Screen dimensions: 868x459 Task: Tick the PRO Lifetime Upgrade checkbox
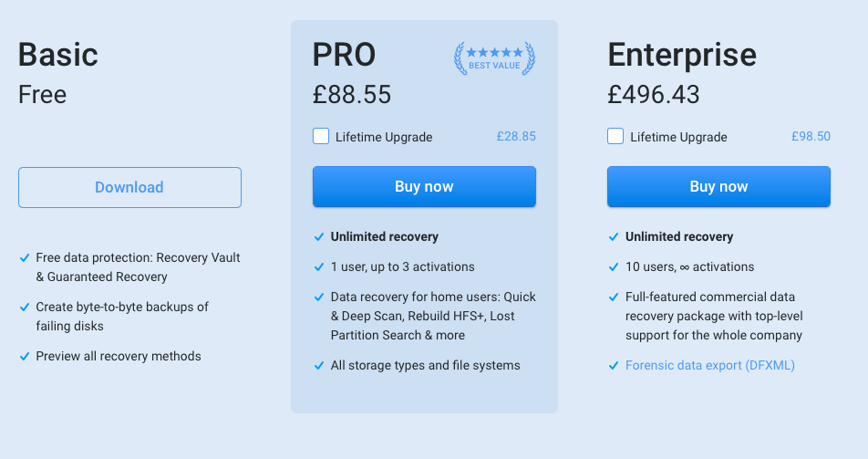coord(321,136)
